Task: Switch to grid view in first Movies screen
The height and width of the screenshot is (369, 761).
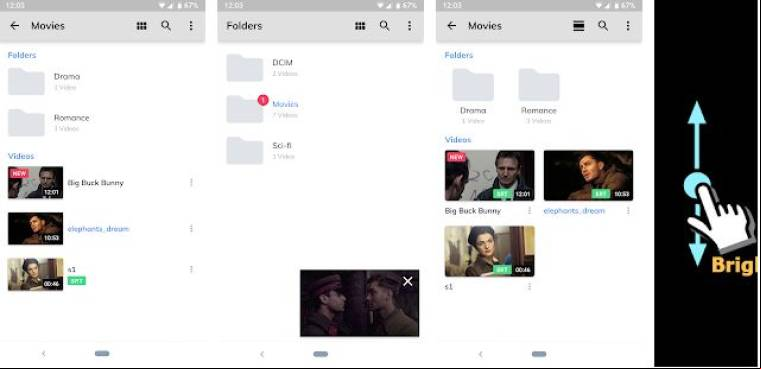Action: [142, 26]
